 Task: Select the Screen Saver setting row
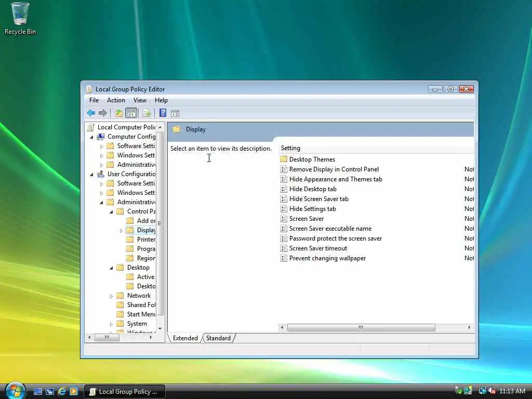coord(307,219)
